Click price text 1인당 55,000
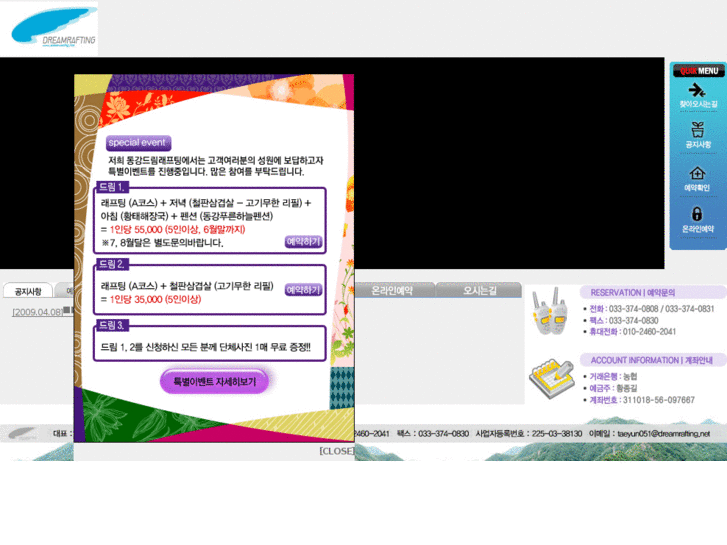This screenshot has height=545, width=727. point(136,229)
